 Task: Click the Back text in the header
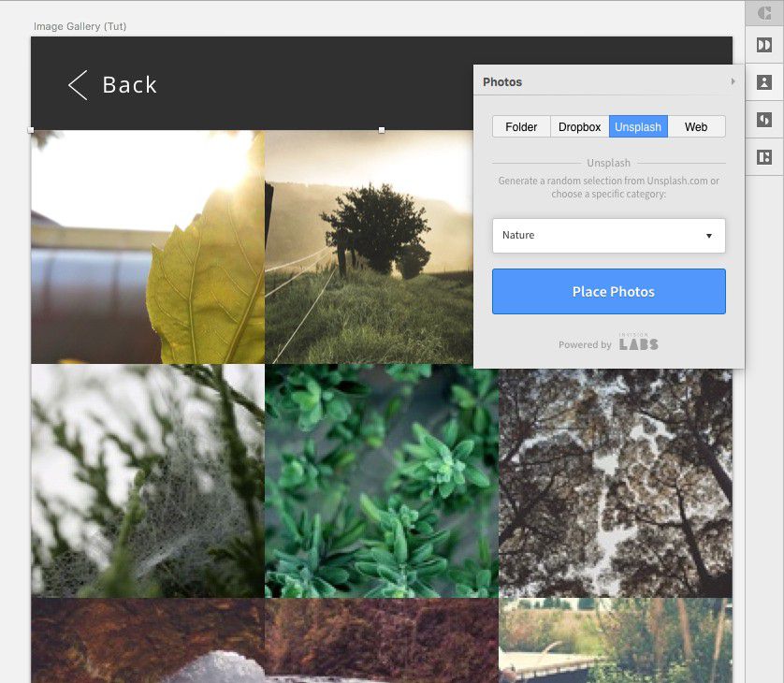(129, 85)
